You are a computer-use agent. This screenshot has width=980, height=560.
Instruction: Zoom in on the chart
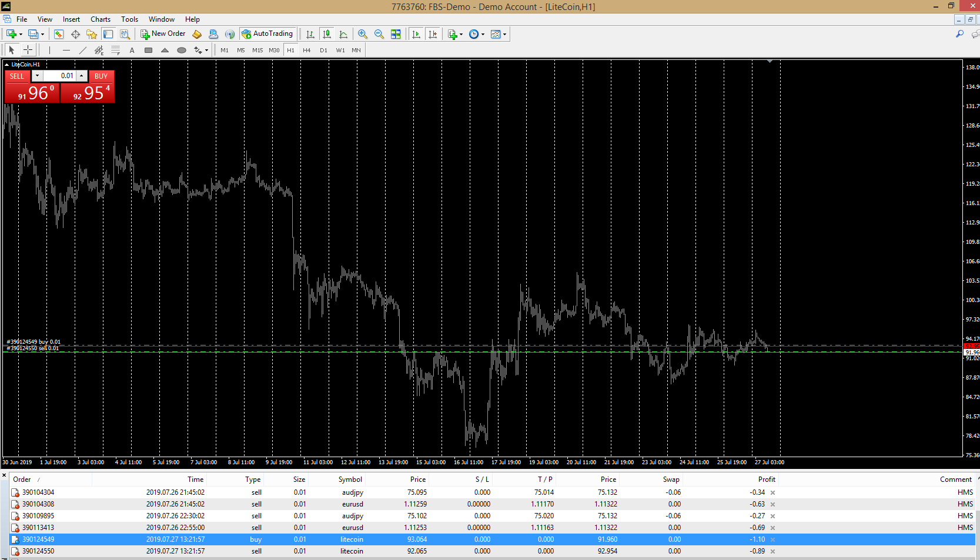[362, 34]
